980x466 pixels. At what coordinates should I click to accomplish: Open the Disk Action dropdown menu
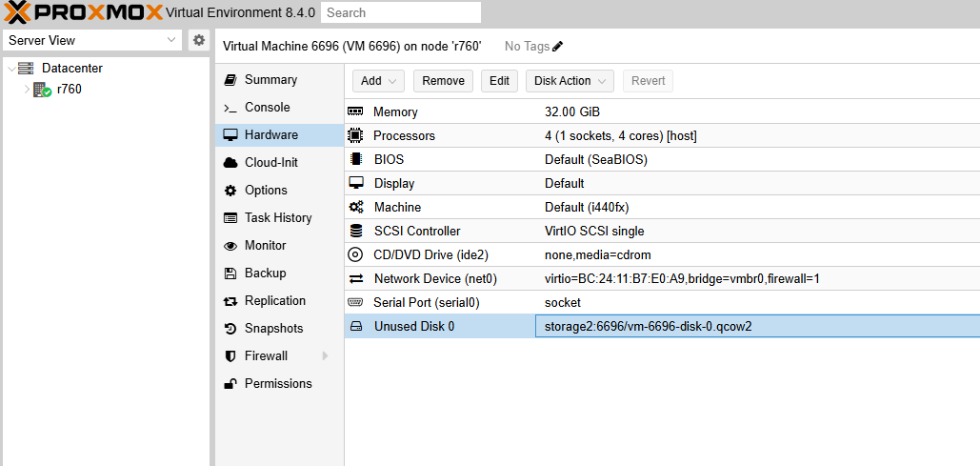(x=569, y=81)
